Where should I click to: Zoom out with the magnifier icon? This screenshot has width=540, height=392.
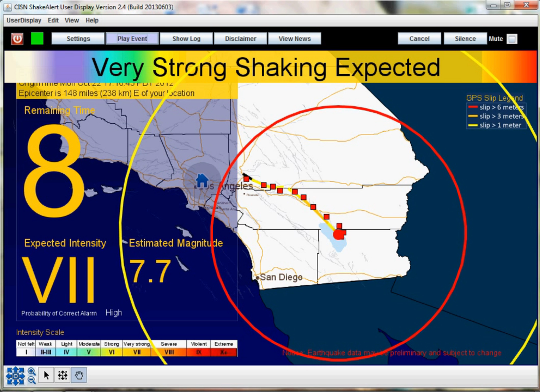coord(32,379)
